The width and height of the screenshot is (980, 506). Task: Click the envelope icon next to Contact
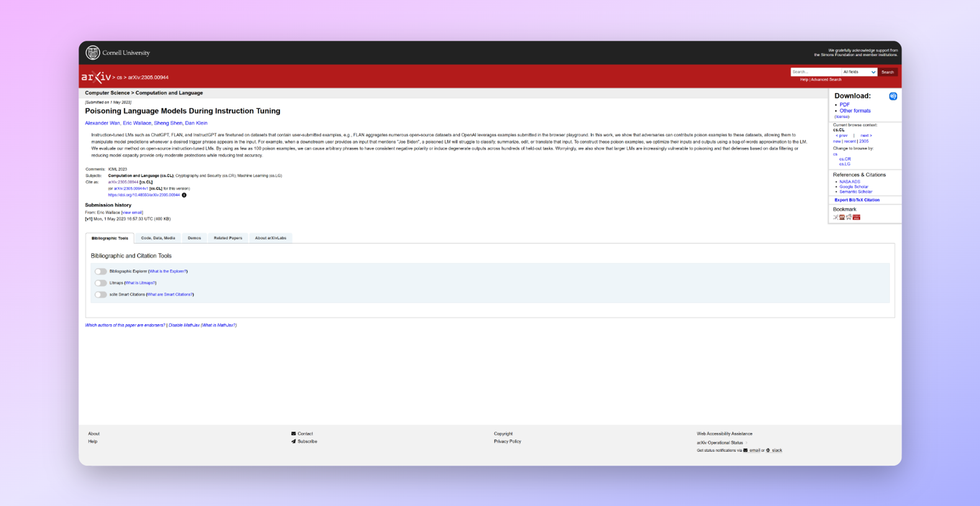coord(294,433)
